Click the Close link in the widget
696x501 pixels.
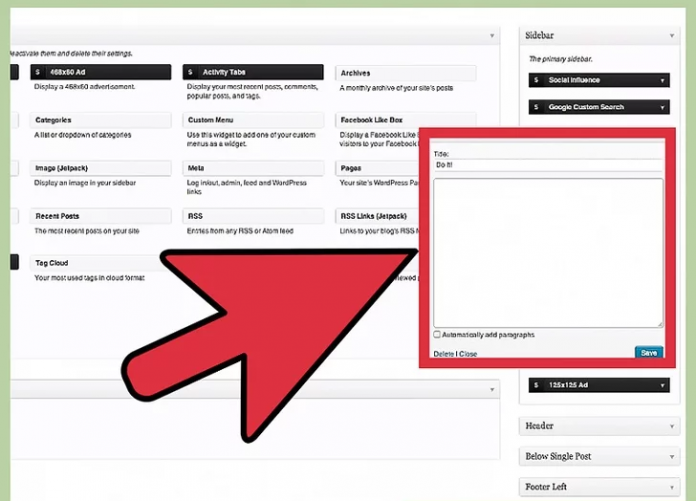468,354
